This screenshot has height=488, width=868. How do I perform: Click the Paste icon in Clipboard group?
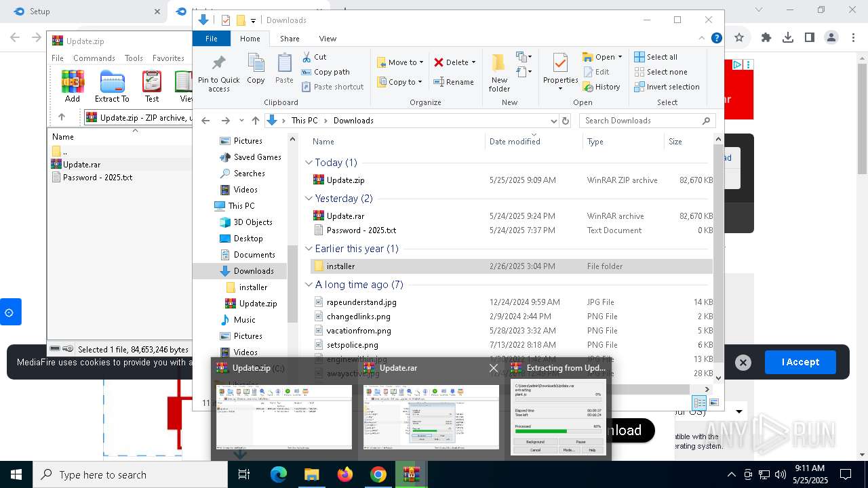pos(284,68)
